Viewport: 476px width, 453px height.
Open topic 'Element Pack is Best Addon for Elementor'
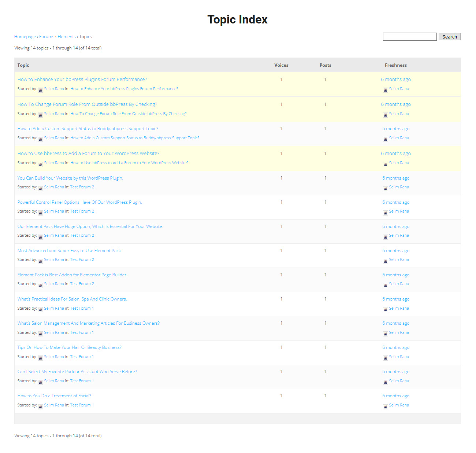pyautogui.click(x=72, y=275)
